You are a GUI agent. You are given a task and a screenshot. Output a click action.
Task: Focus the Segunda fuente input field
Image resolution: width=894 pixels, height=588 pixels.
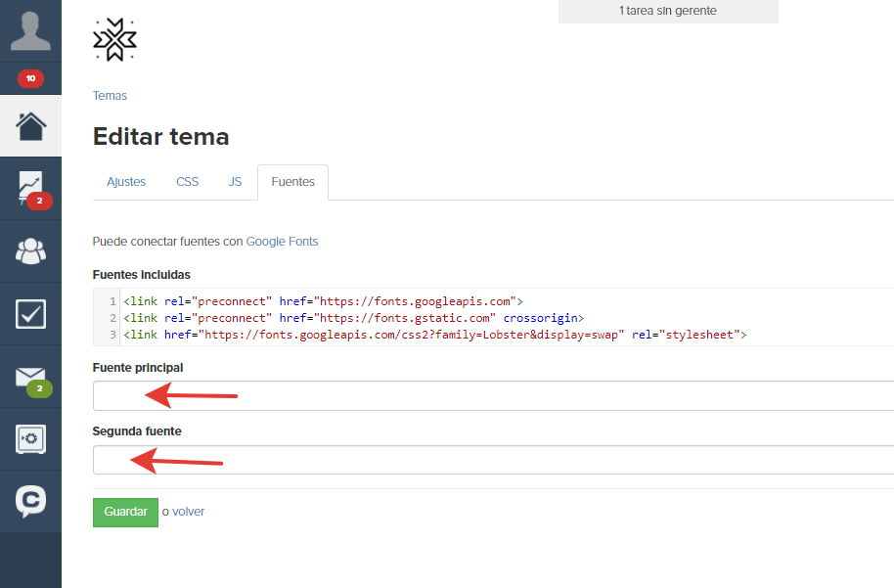point(493,460)
